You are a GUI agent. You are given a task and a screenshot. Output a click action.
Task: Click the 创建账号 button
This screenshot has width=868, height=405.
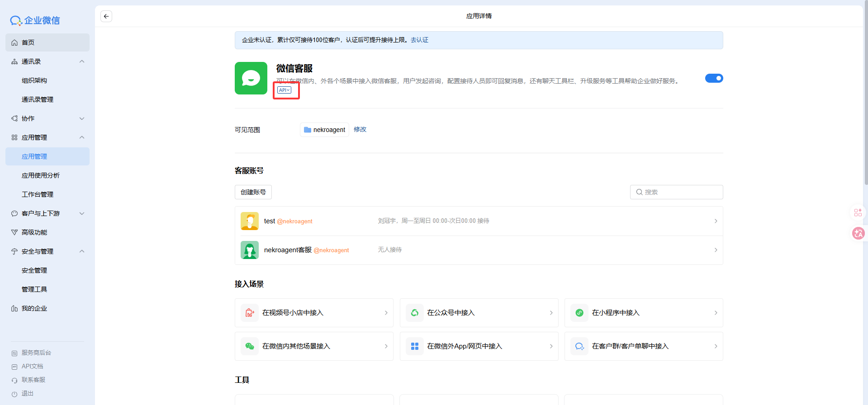pyautogui.click(x=253, y=192)
